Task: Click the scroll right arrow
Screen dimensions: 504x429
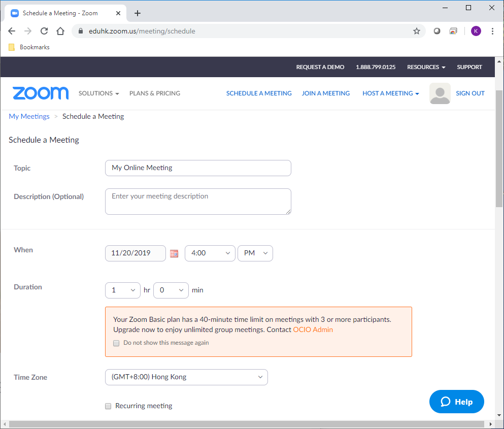Action: [x=490, y=424]
